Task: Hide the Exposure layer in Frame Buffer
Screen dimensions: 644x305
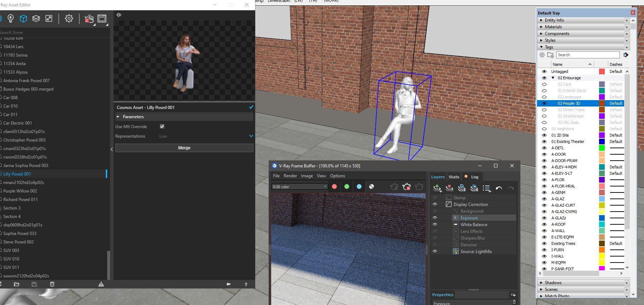Action: (x=435, y=218)
